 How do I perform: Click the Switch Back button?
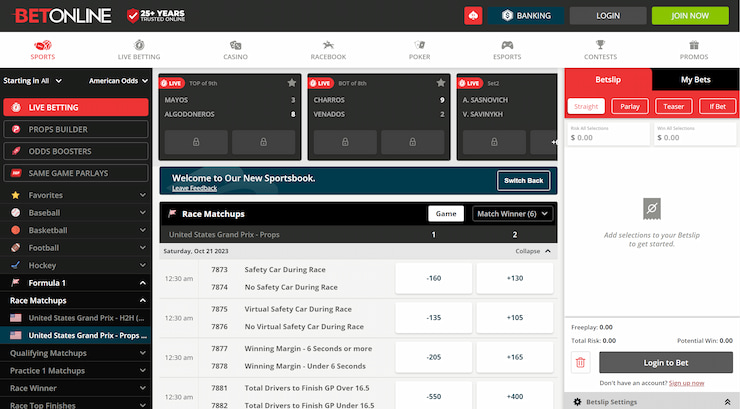[x=523, y=181]
